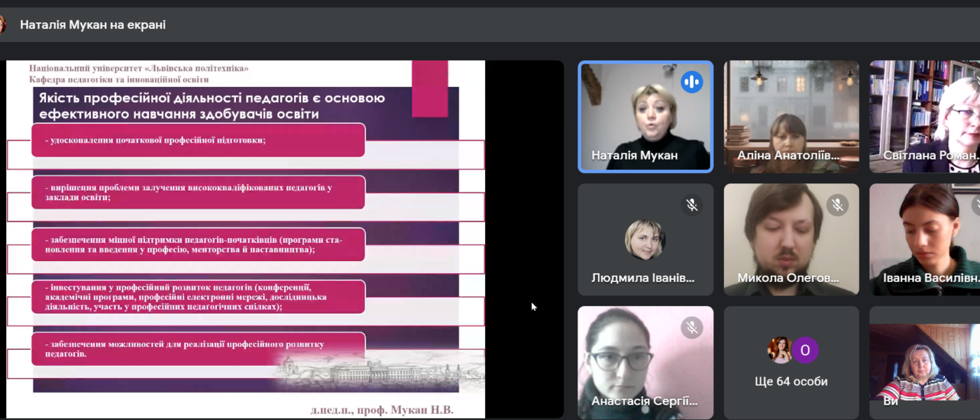This screenshot has height=420, width=980.
Task: Click the author caption 'проф. Мукан Н.В.'
Action: point(381,410)
